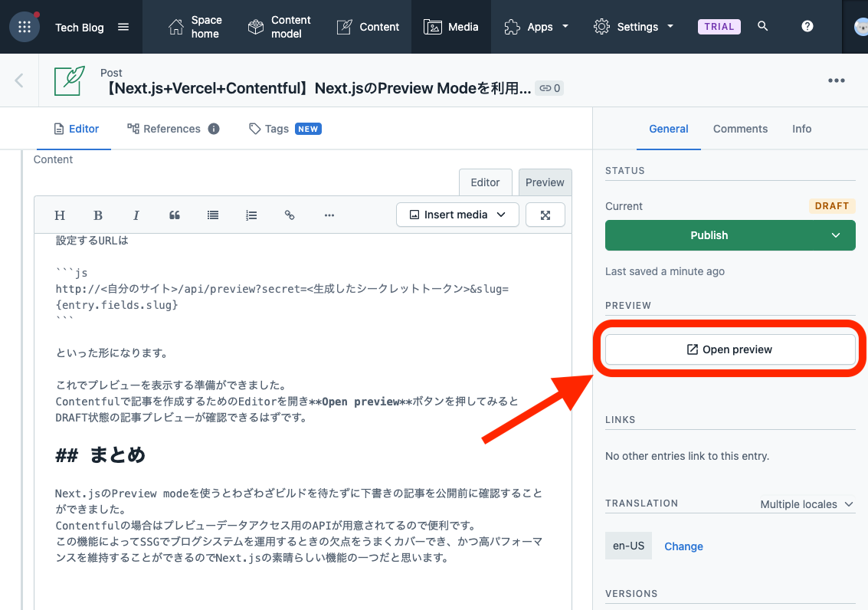This screenshot has width=868, height=610.
Task: Open the Content model section
Action: (280, 27)
